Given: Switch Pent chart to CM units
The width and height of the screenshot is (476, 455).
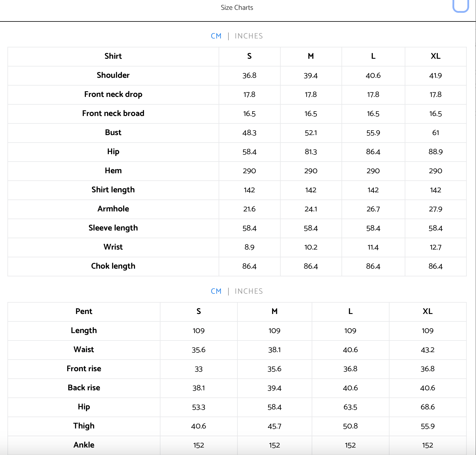Looking at the screenshot, I should click(216, 291).
